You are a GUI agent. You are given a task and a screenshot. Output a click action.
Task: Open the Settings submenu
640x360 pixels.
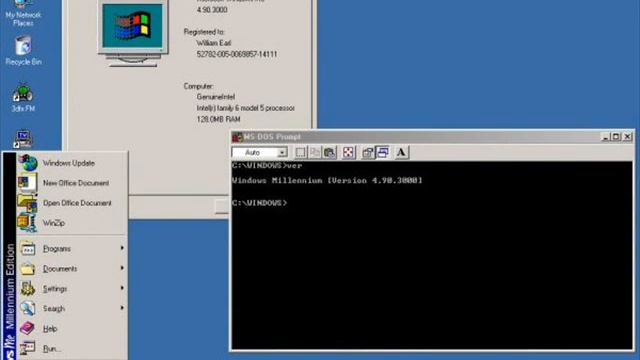coord(72,289)
